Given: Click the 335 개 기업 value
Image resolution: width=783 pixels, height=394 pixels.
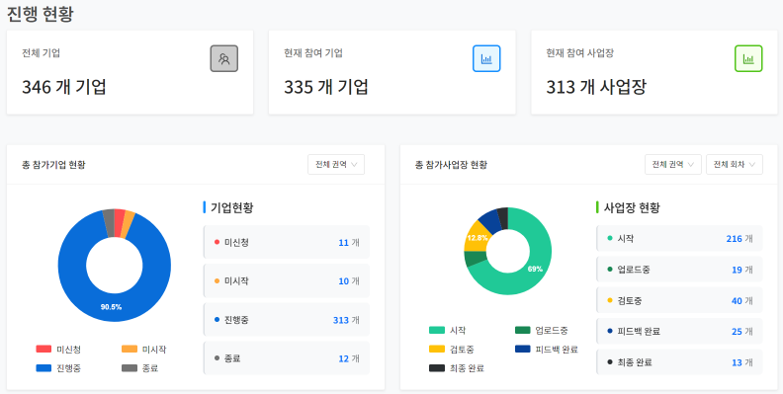Looking at the screenshot, I should 326,87.
